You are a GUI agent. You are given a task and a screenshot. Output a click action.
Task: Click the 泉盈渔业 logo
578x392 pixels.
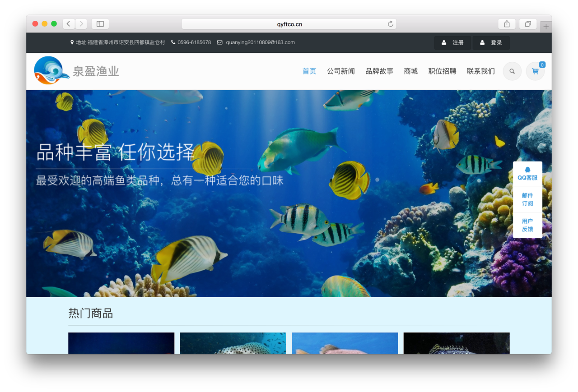tap(77, 71)
